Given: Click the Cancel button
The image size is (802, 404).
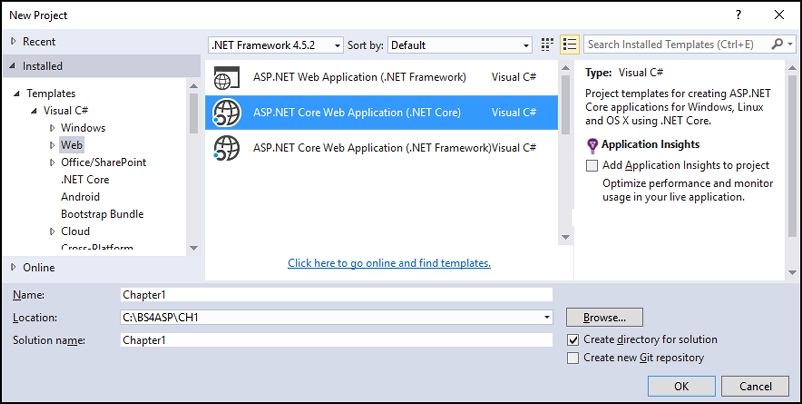Looking at the screenshot, I should pyautogui.click(x=755, y=386).
